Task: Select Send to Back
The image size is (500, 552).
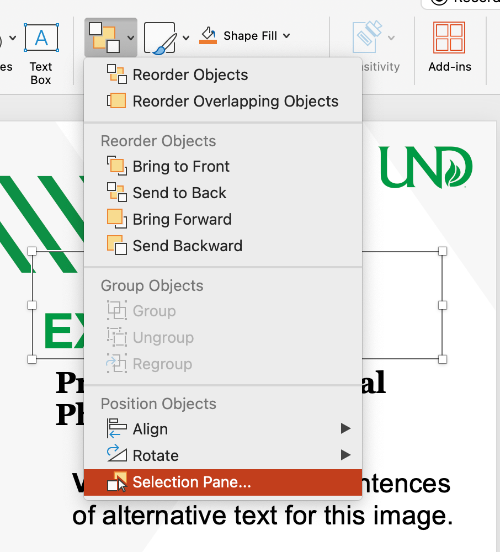Action: (x=223, y=193)
